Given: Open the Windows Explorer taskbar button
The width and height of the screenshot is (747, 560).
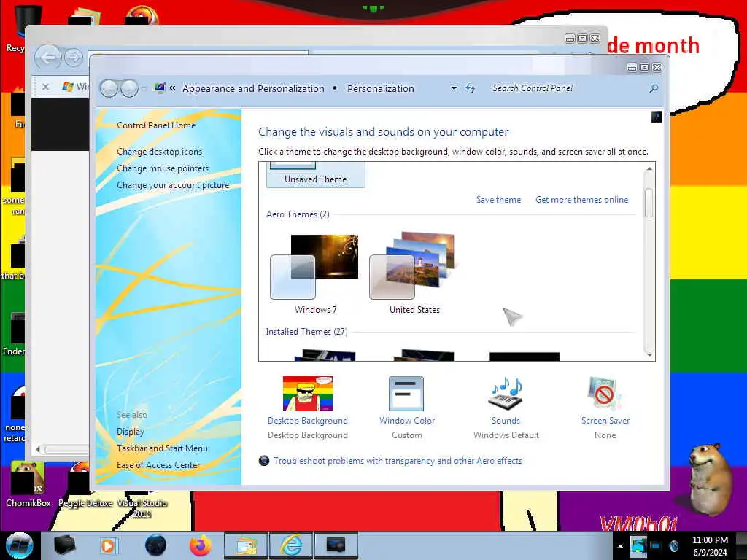Looking at the screenshot, I should (246, 545).
